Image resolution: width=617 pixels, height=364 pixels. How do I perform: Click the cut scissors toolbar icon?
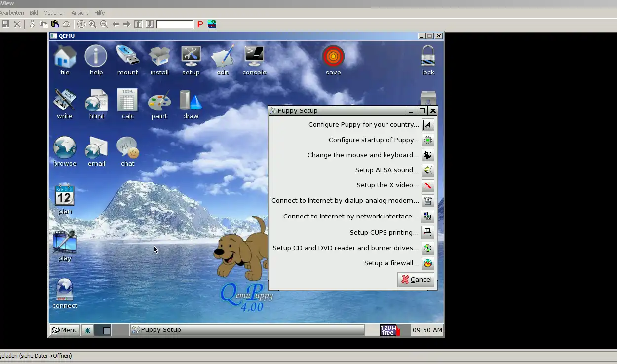tap(32, 24)
